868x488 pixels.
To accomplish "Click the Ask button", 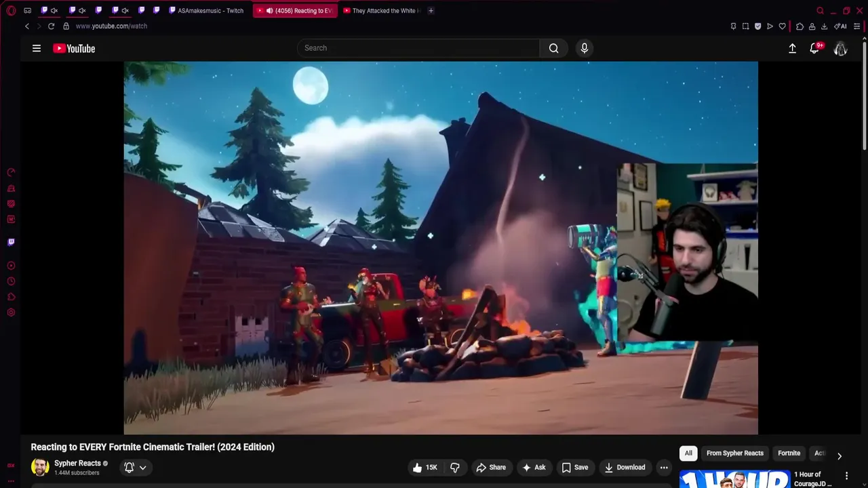I will [x=534, y=467].
